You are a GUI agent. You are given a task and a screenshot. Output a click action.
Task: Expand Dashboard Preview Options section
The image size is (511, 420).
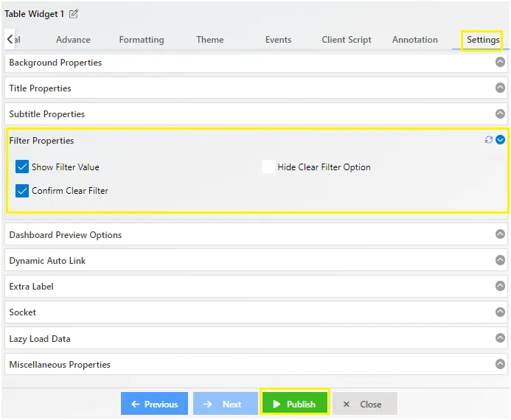pos(500,234)
